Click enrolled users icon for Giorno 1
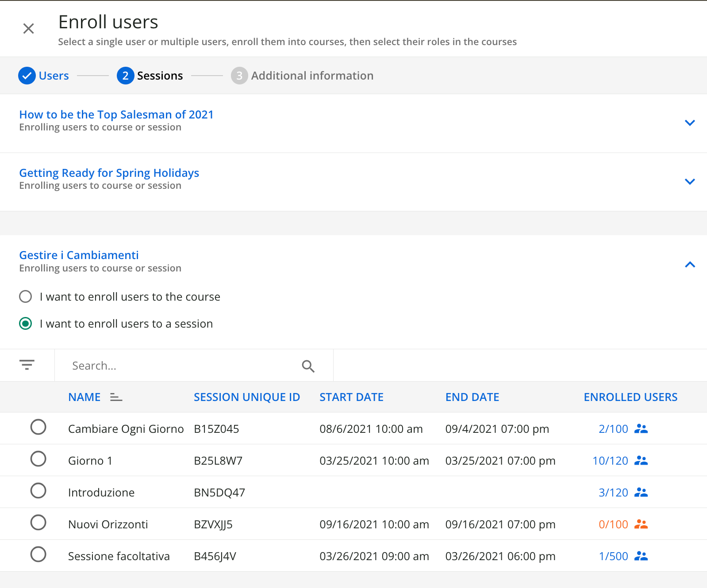 pos(641,461)
